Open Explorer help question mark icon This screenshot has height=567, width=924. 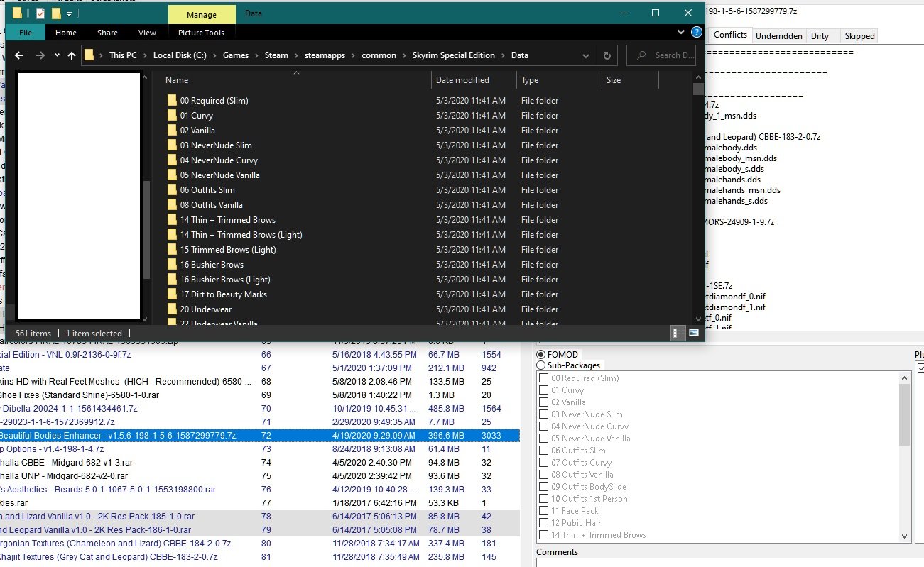(x=697, y=33)
